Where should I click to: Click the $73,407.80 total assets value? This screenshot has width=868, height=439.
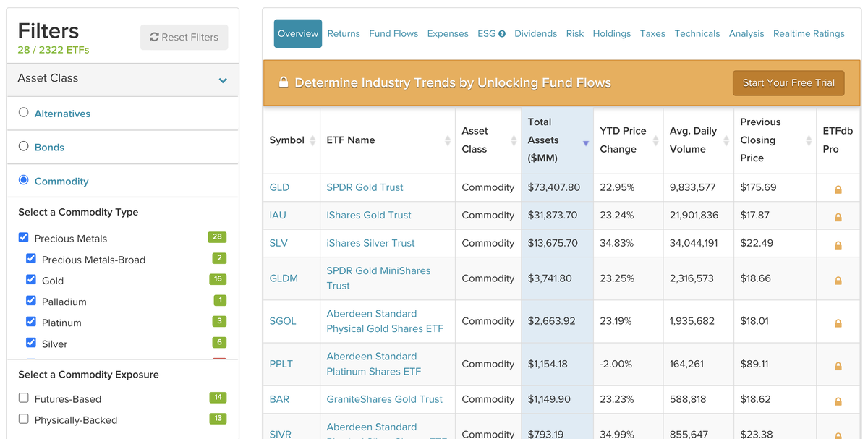click(554, 187)
